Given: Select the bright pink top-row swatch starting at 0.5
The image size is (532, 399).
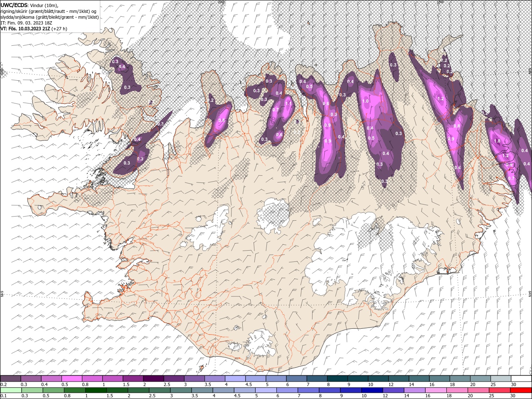Looking at the screenshot, I should click(72, 379).
